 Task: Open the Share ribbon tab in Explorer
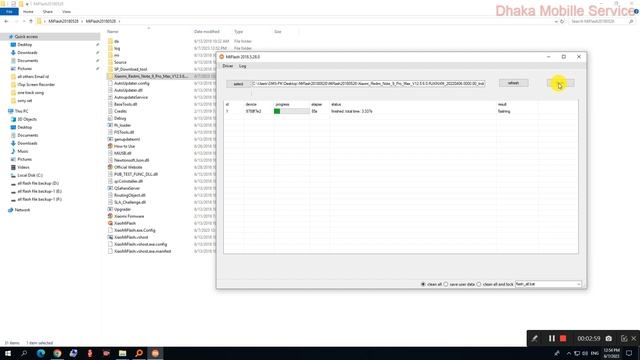[x=48, y=11]
